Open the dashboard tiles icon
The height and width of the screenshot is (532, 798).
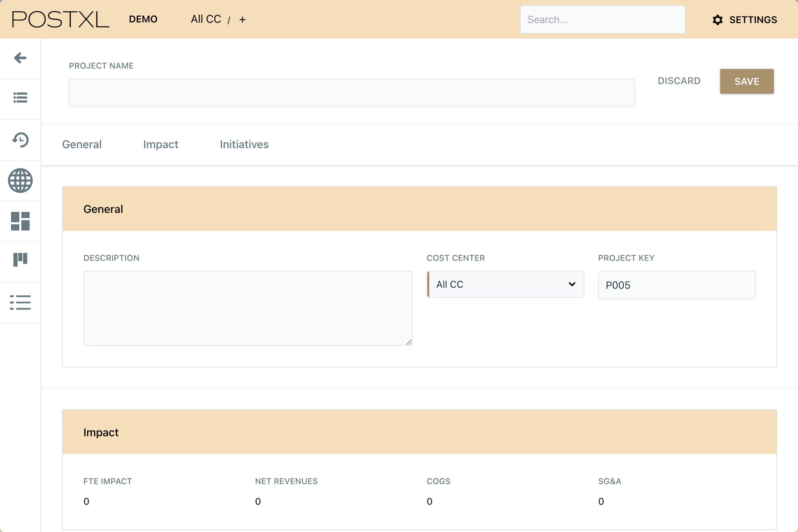point(20,221)
